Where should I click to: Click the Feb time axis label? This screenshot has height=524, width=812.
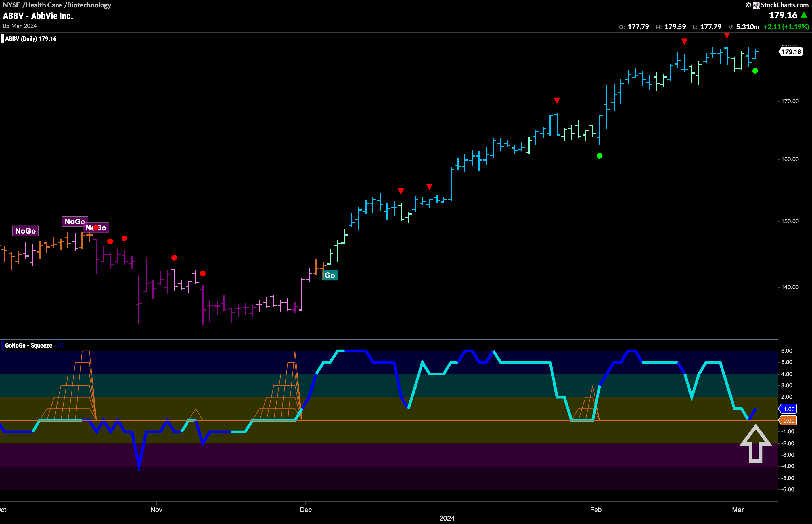[x=596, y=510]
